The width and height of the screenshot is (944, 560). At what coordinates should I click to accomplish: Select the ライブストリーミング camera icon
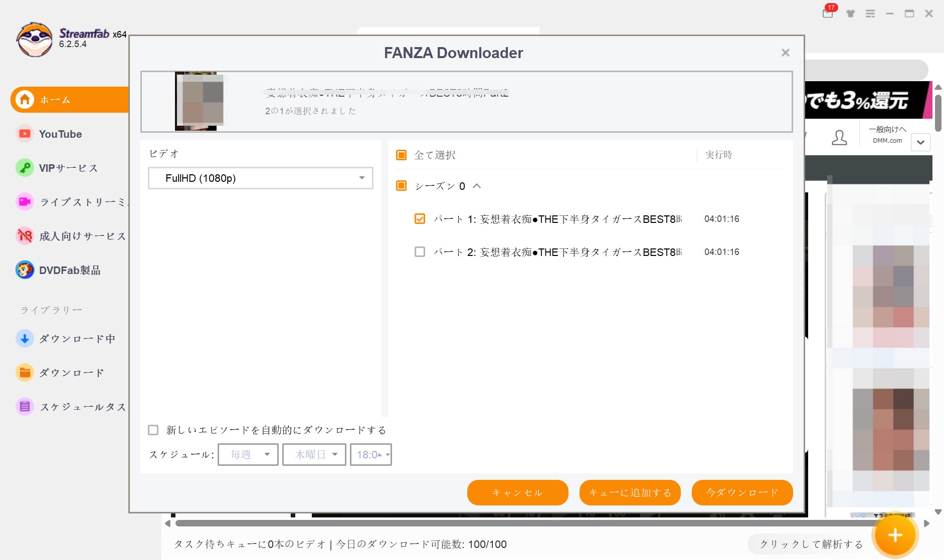click(25, 202)
